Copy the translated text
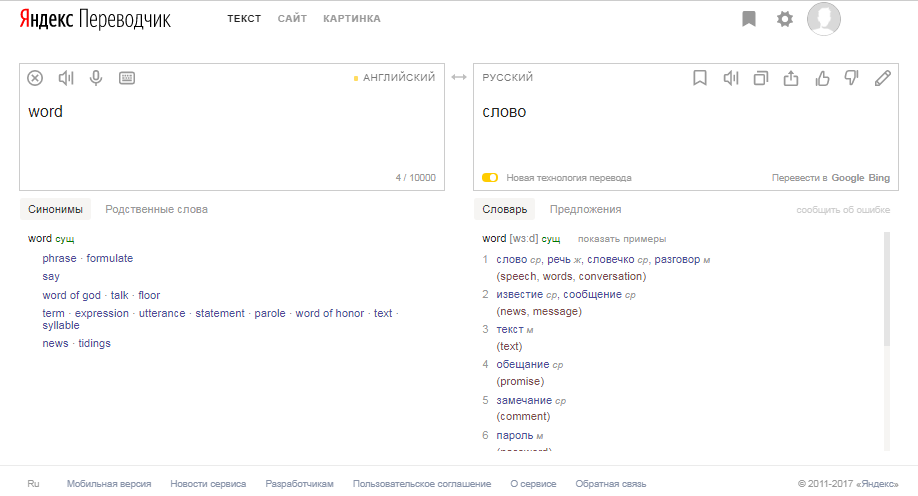The image size is (918, 496). 761,78
